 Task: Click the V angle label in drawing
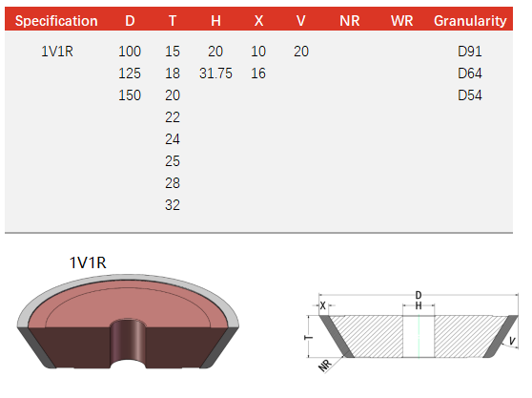[512, 341]
